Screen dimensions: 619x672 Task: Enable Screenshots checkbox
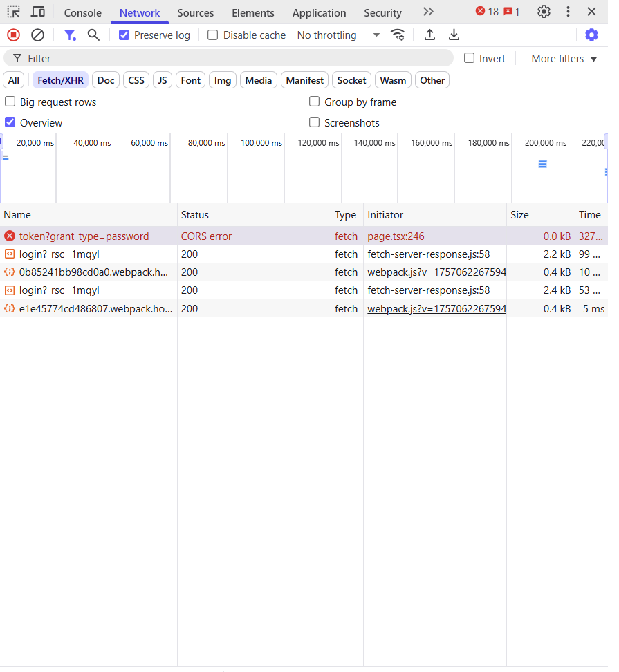click(314, 122)
